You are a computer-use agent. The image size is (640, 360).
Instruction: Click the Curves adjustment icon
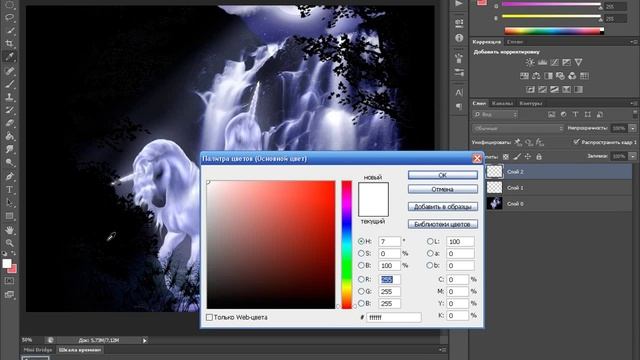coord(554,62)
